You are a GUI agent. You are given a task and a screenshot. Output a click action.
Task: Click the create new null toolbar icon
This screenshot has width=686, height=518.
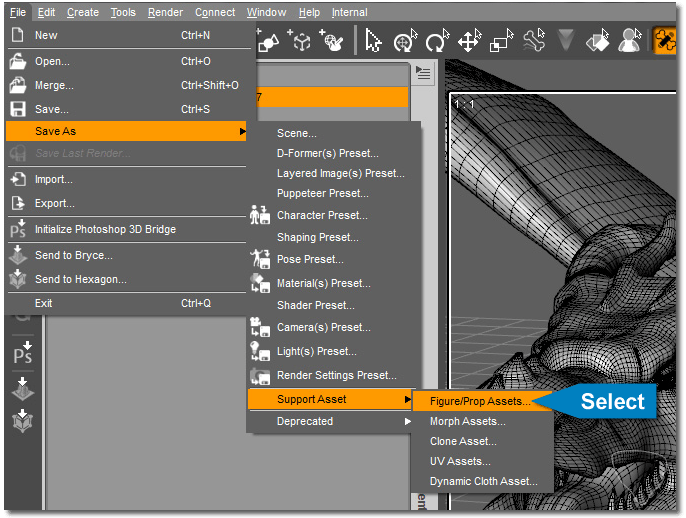pyautogui.click(x=299, y=40)
